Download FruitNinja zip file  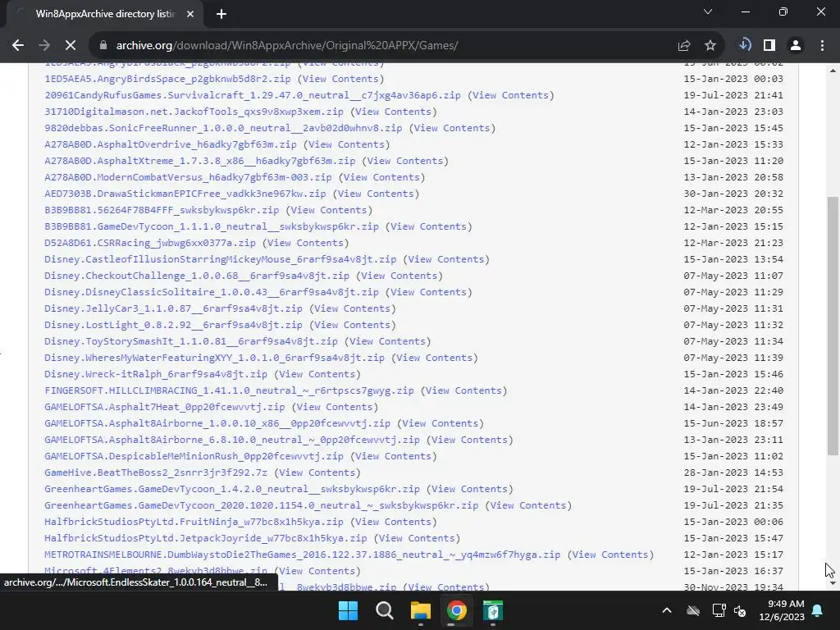pyautogui.click(x=194, y=522)
